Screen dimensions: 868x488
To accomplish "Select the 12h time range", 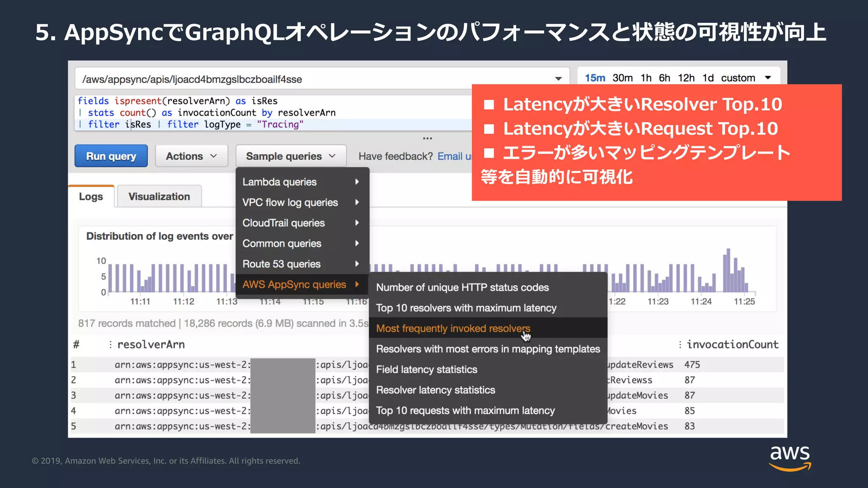I will coord(686,78).
